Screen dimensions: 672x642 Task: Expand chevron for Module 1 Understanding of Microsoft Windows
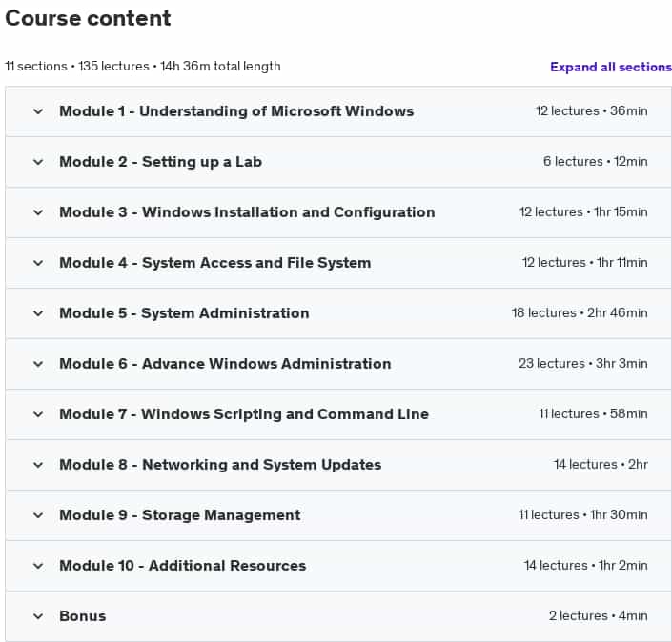click(38, 111)
